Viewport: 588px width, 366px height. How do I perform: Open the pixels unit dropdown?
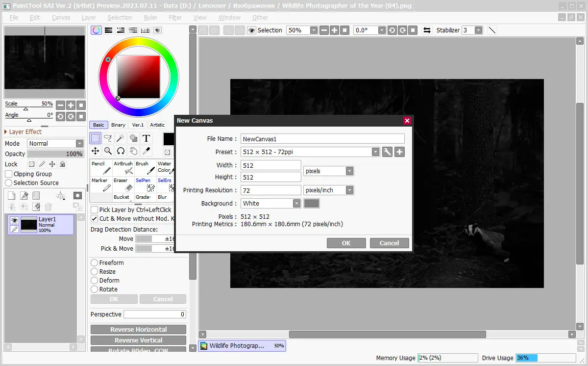tap(349, 171)
